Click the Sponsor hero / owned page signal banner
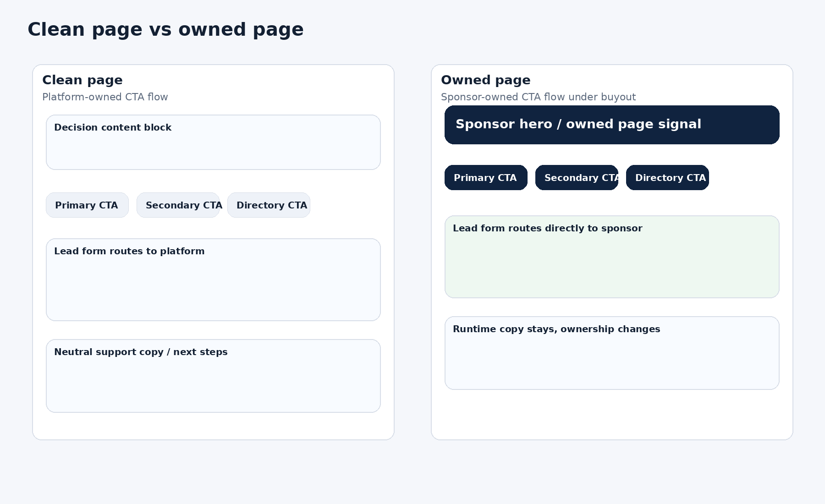825x504 pixels. point(611,125)
